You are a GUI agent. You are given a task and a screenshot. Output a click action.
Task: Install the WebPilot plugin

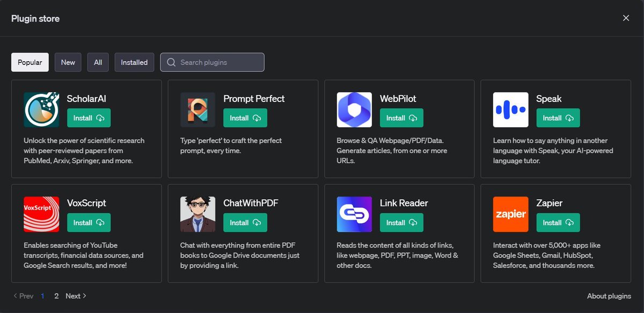click(x=401, y=118)
